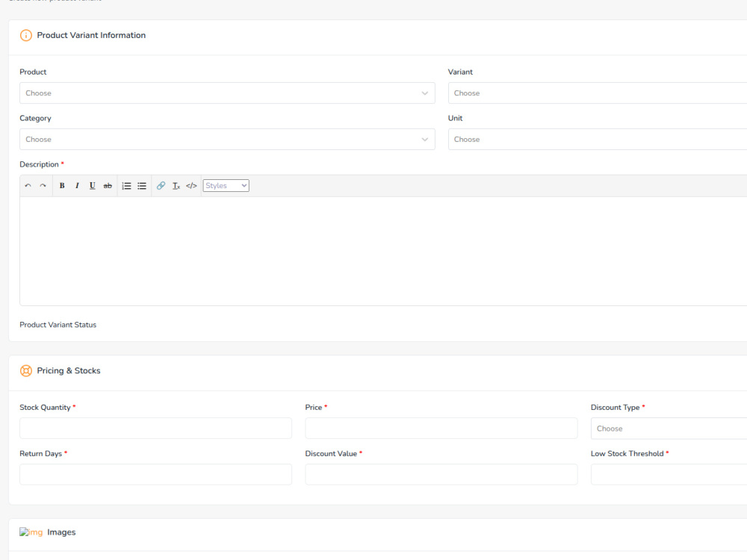
Task: Toggle italic formatting in editor toolbar
Action: pyautogui.click(x=77, y=186)
